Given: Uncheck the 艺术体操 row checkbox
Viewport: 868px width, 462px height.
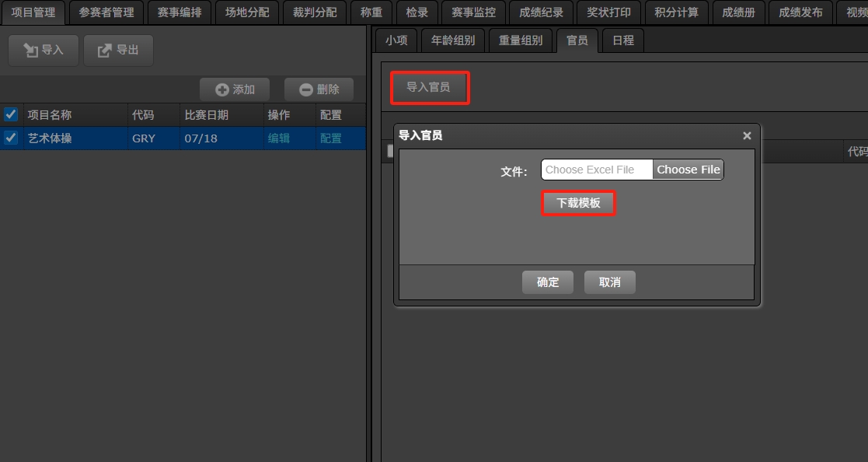Looking at the screenshot, I should pos(11,138).
